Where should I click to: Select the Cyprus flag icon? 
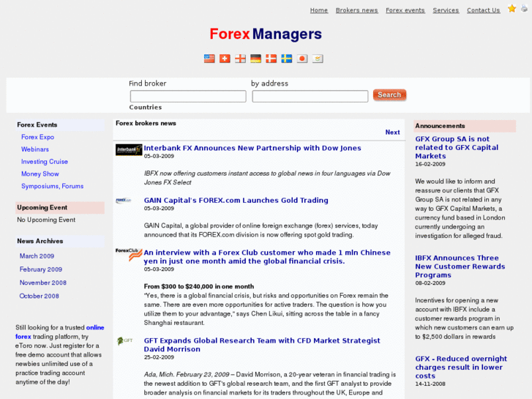318,59
